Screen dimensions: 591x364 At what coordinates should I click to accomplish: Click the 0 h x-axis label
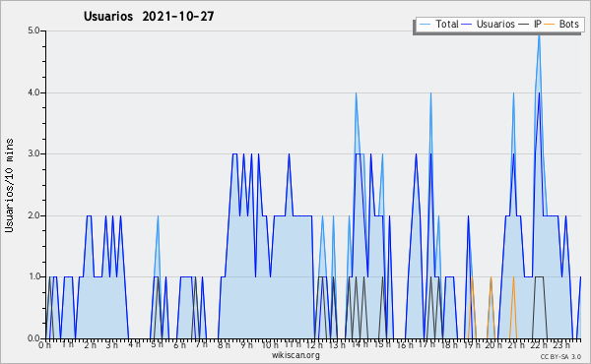click(45, 345)
